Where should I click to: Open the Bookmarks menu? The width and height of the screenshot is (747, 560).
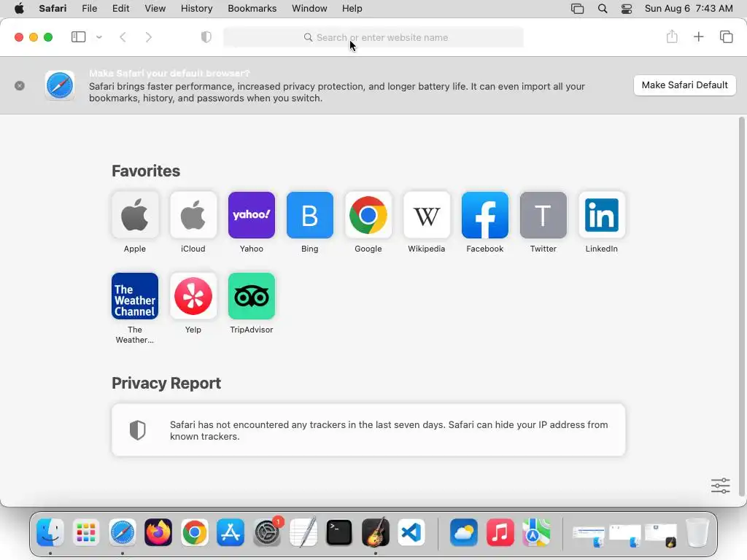(252, 9)
